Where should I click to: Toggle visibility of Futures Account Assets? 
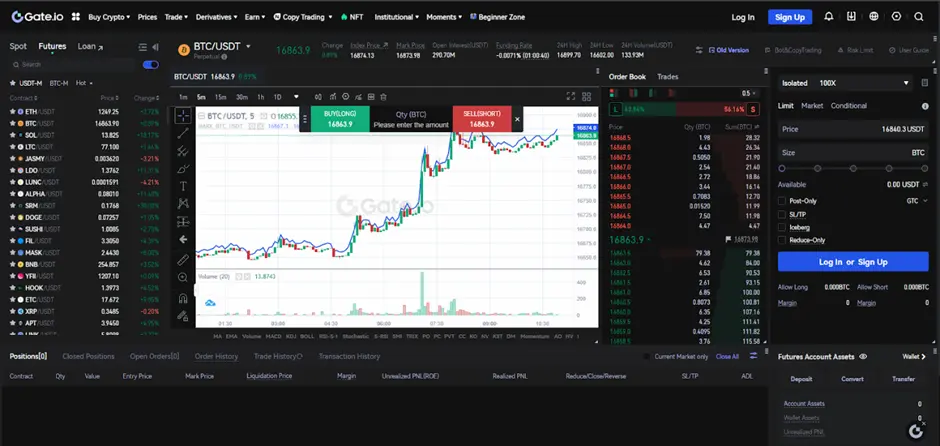(x=863, y=357)
